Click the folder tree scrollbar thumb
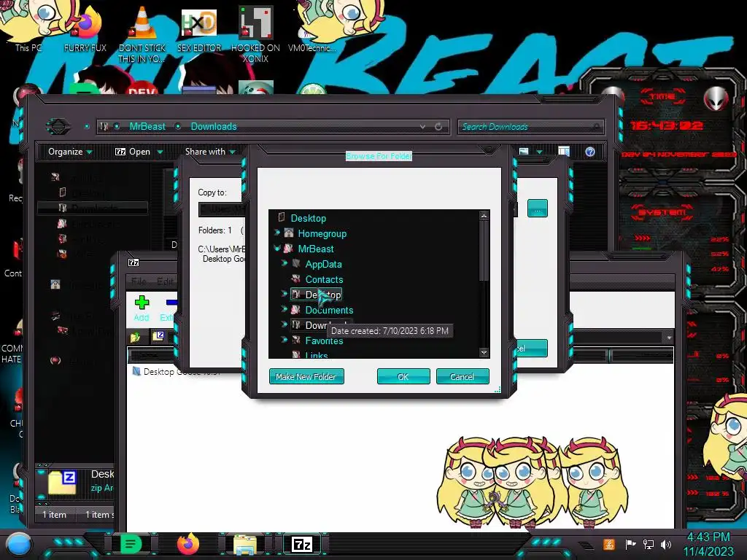 click(x=484, y=251)
